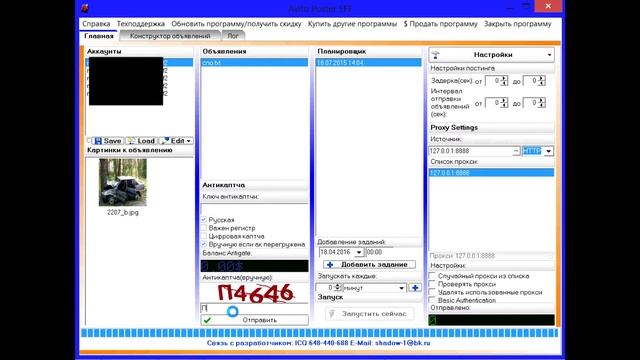The width and height of the screenshot is (640, 360).
Task: Click the tool icon in Настройки header
Action: tap(436, 55)
